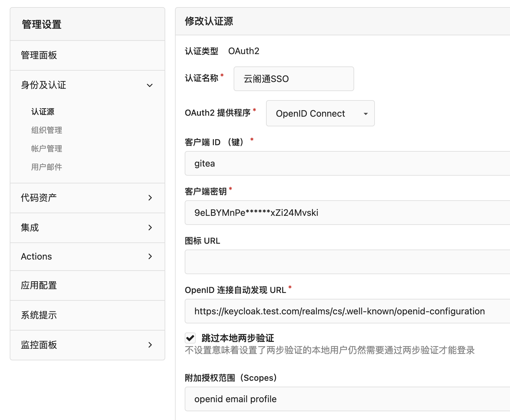Click the OpenID 连接自动发现 URL field

click(x=347, y=311)
